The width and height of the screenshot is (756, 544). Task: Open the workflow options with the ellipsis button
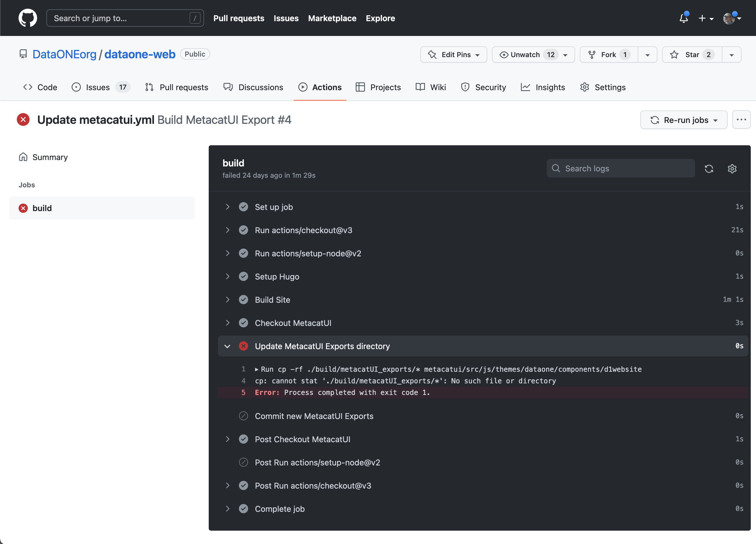click(x=741, y=120)
